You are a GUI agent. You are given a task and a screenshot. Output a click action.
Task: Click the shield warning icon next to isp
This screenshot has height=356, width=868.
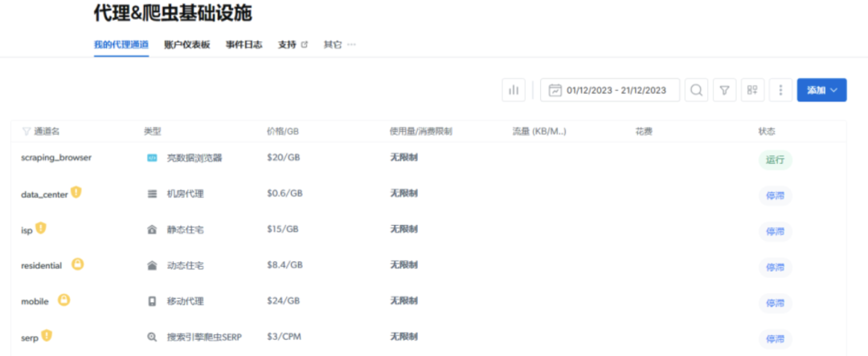click(40, 227)
